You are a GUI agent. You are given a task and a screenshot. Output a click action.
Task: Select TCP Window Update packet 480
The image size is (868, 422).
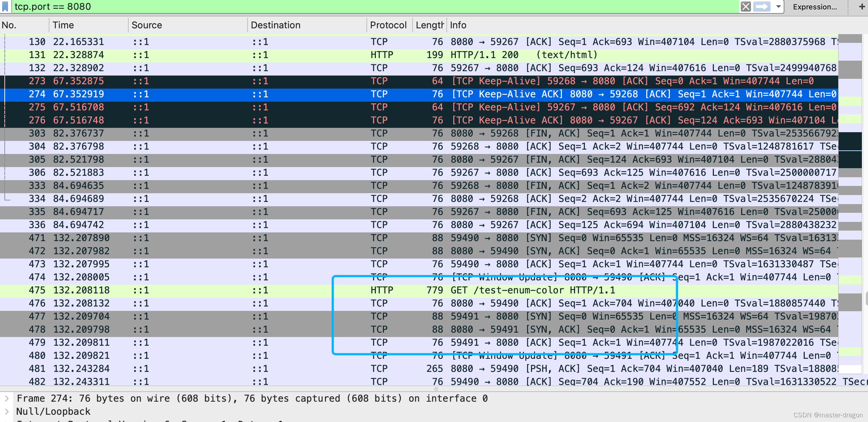(419, 356)
